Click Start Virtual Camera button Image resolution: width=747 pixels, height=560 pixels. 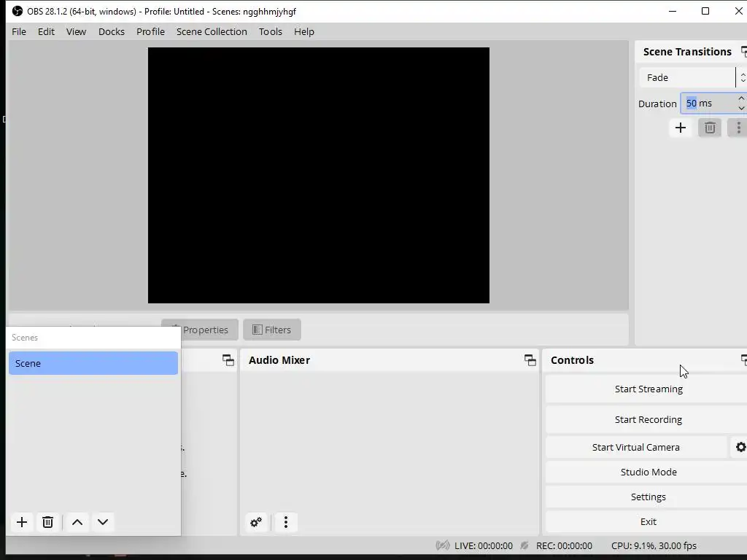tap(636, 447)
